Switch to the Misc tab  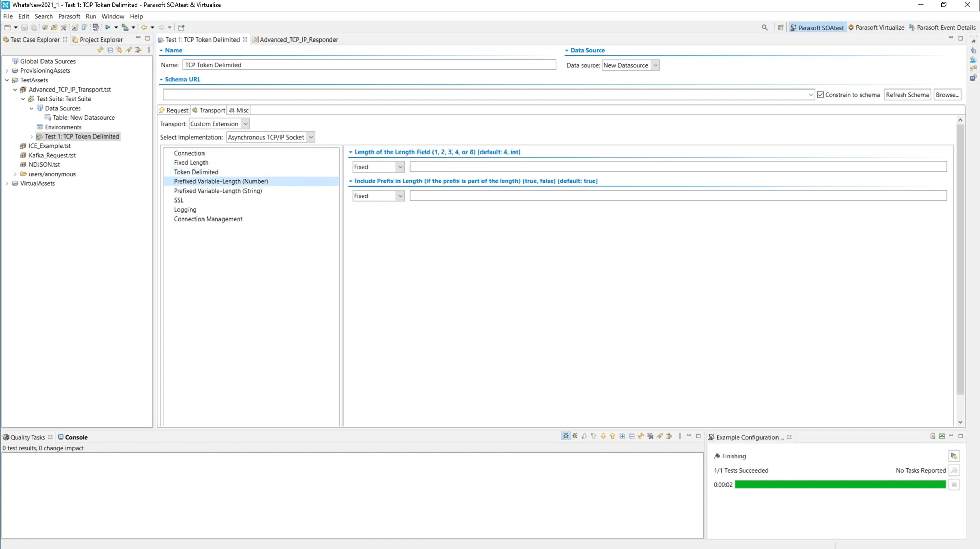click(239, 110)
